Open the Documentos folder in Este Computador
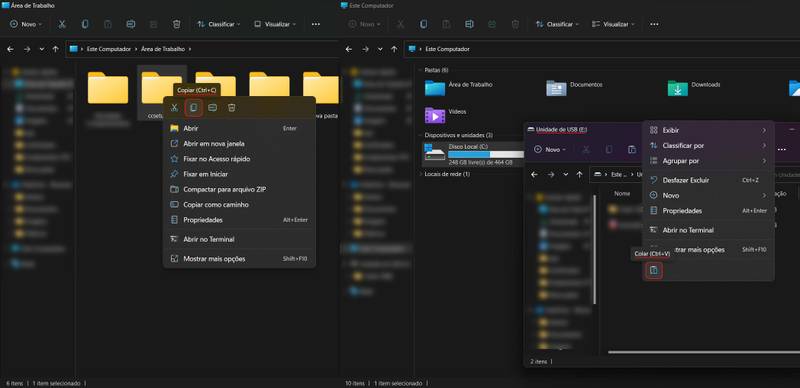The width and height of the screenshot is (800, 388). pyautogui.click(x=574, y=88)
